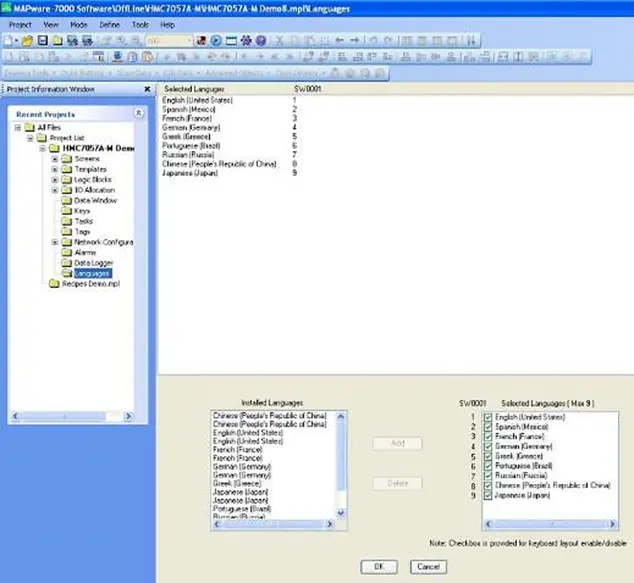Click the OK button
This screenshot has width=634, height=583.
[x=379, y=567]
